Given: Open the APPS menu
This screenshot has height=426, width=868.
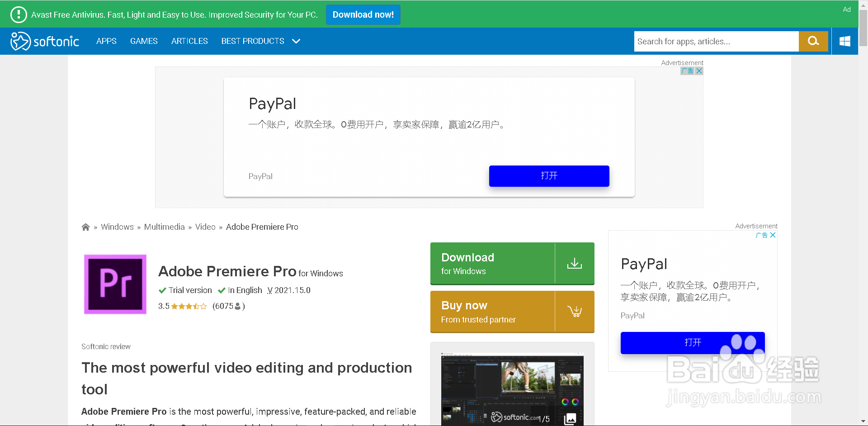Looking at the screenshot, I should click(x=106, y=41).
